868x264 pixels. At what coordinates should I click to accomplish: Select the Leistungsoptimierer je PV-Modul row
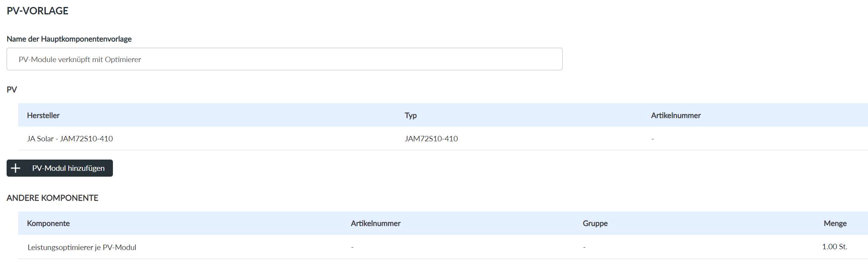tap(82, 247)
